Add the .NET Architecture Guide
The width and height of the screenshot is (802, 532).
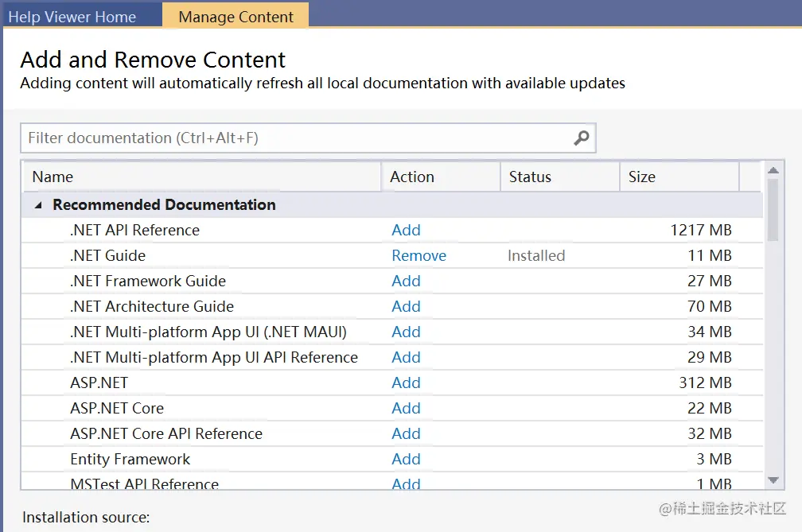(x=406, y=307)
